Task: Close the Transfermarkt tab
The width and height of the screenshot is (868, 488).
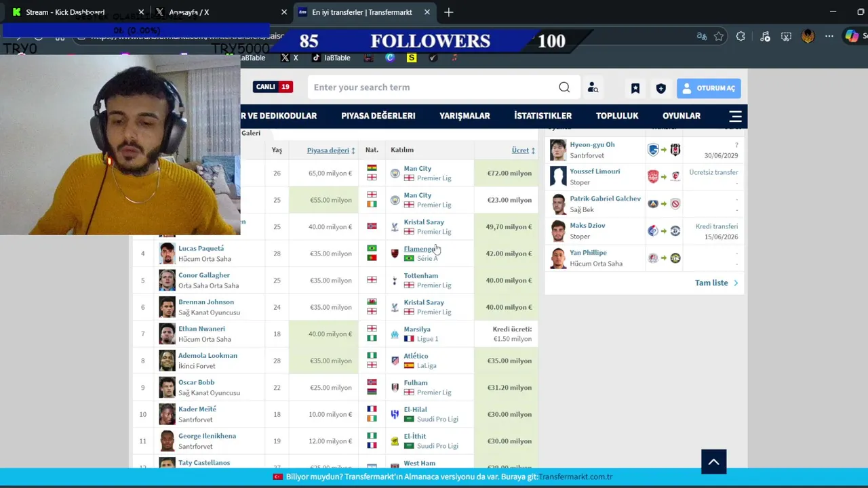Action: point(427,12)
